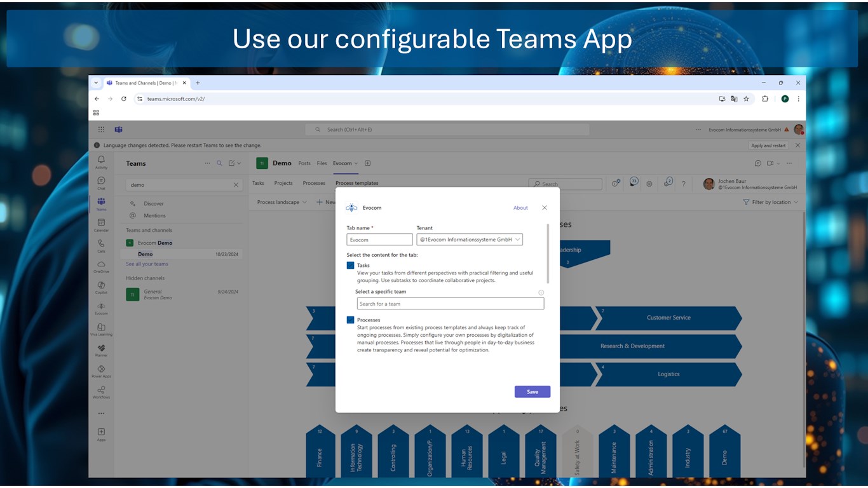Viewport: 868px width, 488px height.
Task: Uncheck the Tasks checkbox
Action: click(x=350, y=265)
